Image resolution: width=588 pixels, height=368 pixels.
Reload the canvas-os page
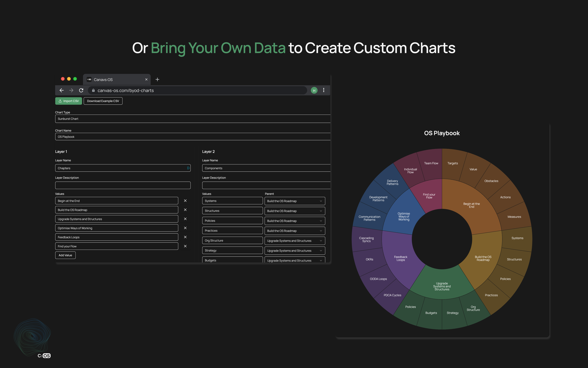(81, 90)
